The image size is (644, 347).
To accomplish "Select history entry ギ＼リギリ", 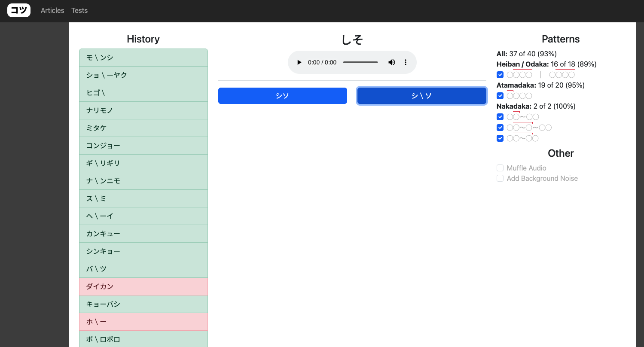I will (143, 163).
